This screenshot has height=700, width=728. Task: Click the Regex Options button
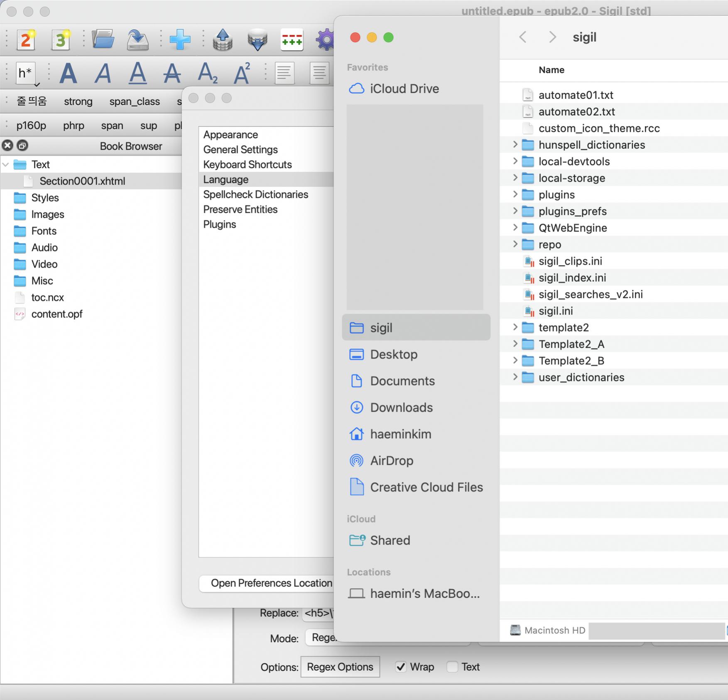click(340, 667)
